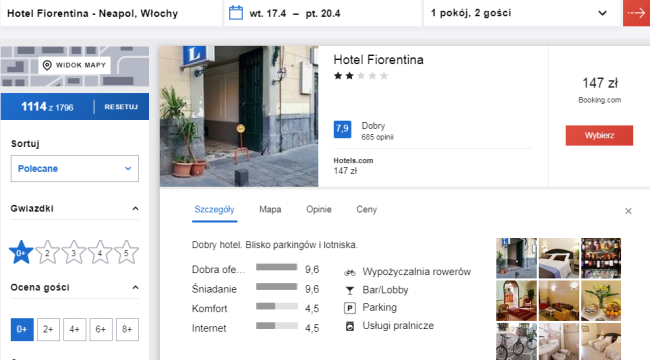This screenshot has height=360, width=650.
Task: Click the 685 opinii reviews link
Action: click(x=377, y=137)
